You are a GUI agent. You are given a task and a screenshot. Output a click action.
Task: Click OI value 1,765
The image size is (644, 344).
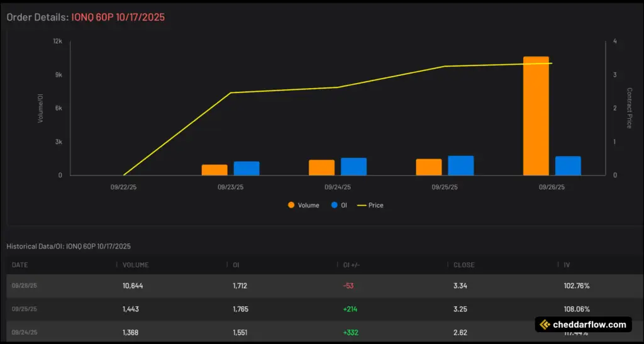[241, 309]
